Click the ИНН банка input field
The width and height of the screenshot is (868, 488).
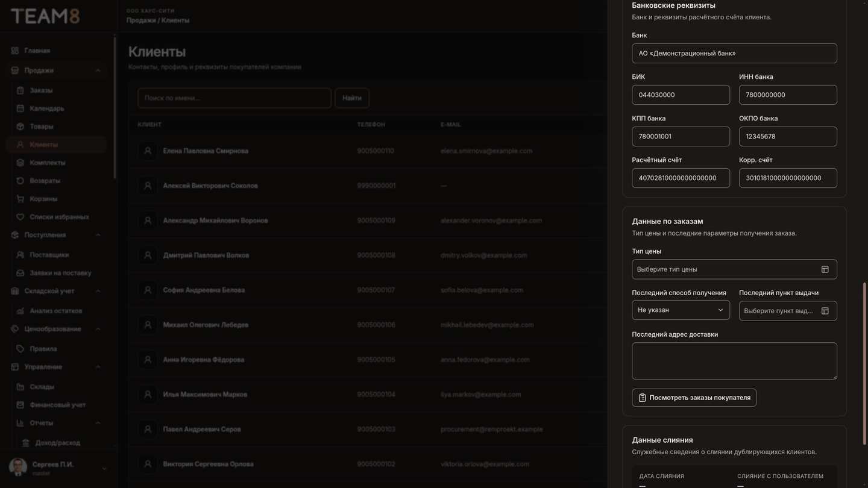coord(788,95)
